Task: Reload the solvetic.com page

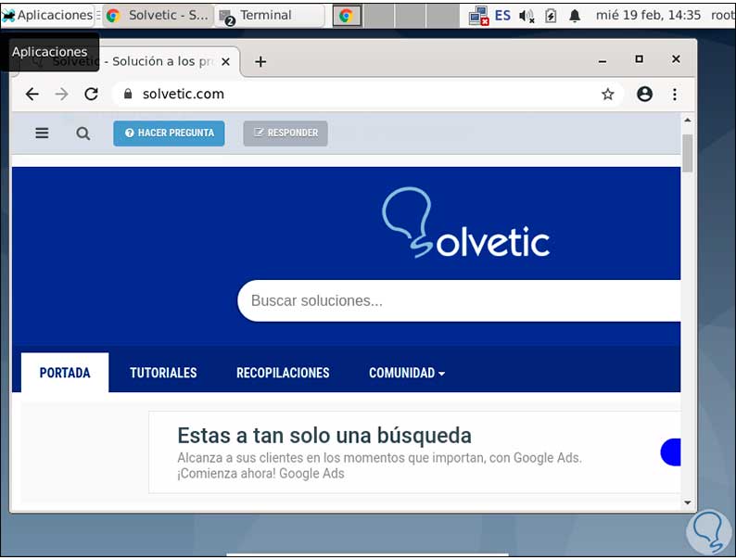Action: (91, 94)
